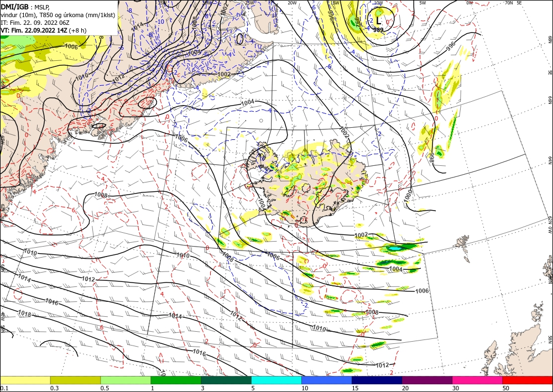Click the 10W longitude label at top
The height and width of the screenshot is (392, 553).
(378, 3)
